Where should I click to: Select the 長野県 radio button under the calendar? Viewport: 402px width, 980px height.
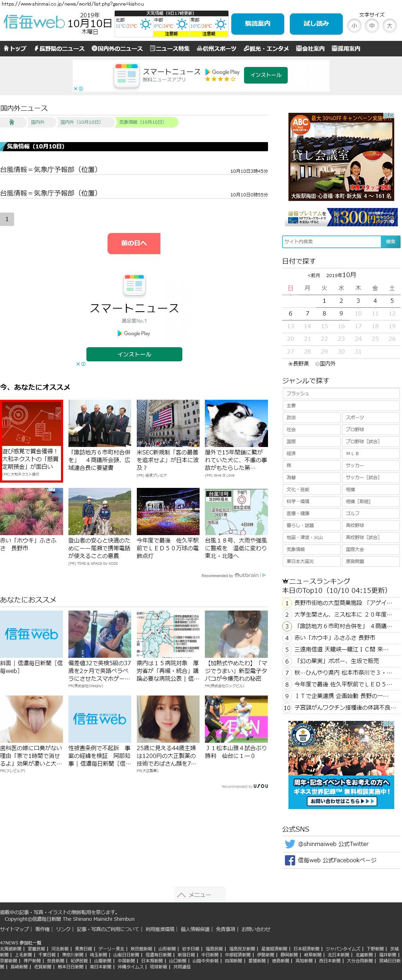coord(291,364)
